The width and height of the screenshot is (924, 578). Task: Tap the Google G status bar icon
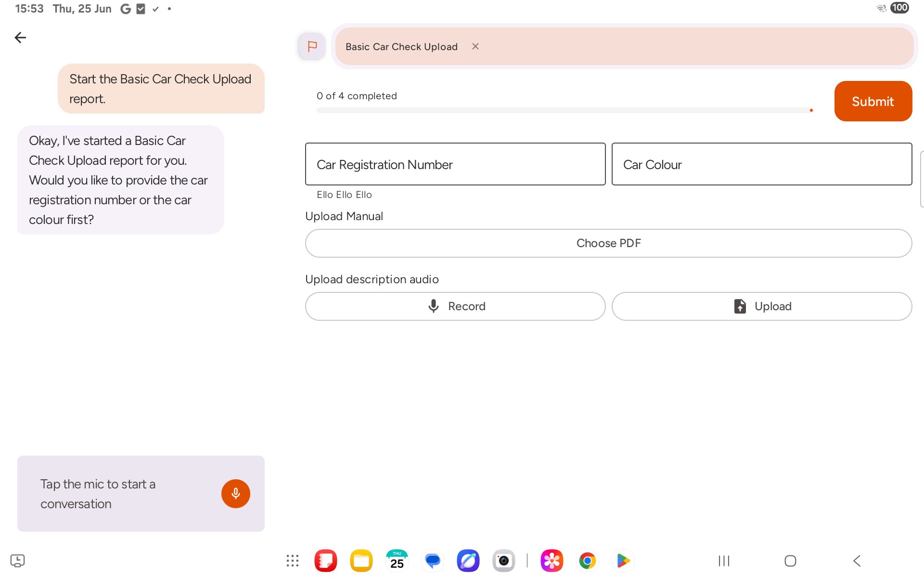click(x=126, y=9)
